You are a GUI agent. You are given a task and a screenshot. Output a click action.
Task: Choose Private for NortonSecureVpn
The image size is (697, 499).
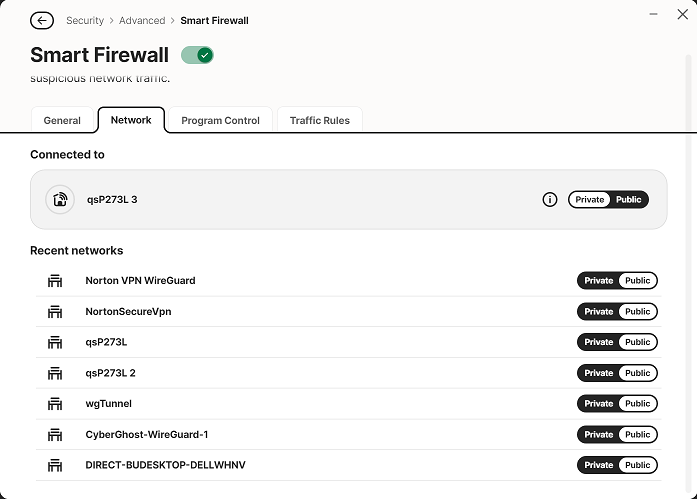coord(598,311)
